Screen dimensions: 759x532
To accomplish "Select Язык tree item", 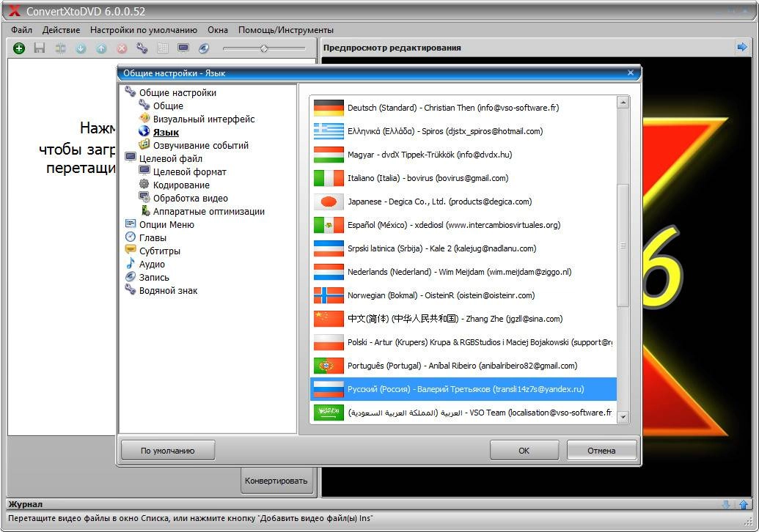I will point(166,132).
